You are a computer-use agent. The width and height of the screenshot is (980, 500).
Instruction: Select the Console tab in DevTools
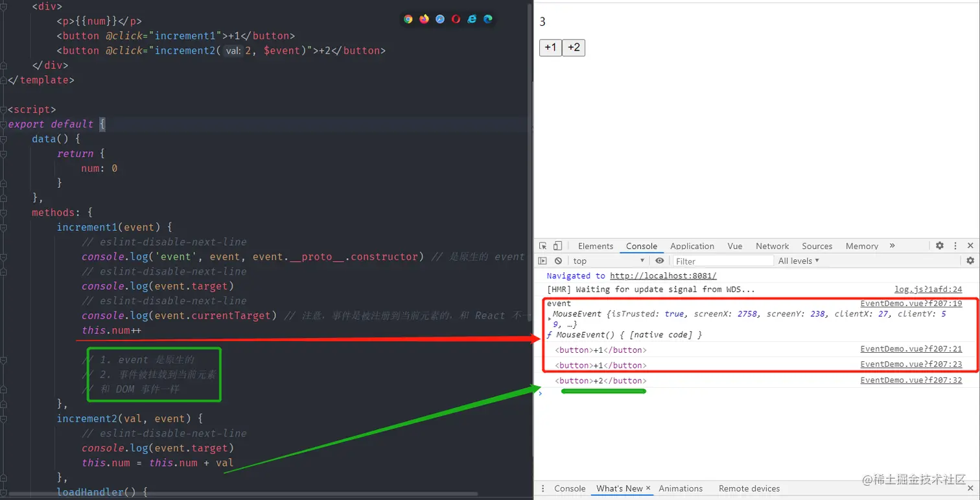[642, 246]
